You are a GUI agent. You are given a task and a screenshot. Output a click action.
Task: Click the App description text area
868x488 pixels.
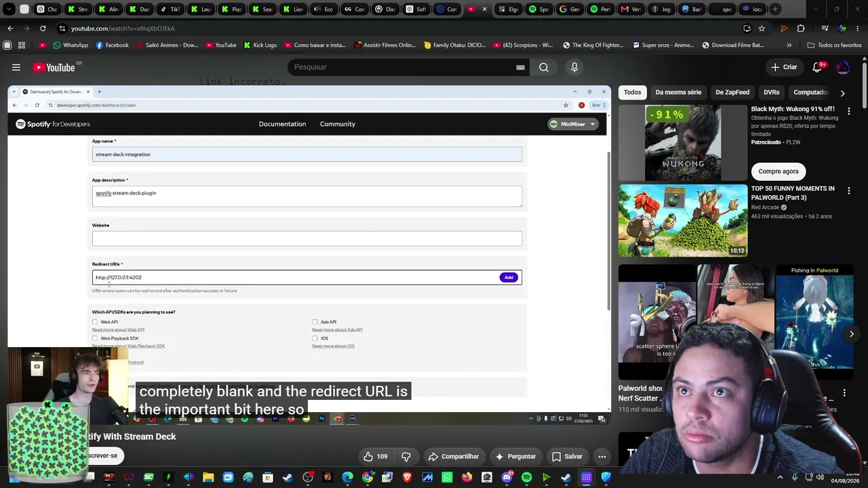coord(307,197)
